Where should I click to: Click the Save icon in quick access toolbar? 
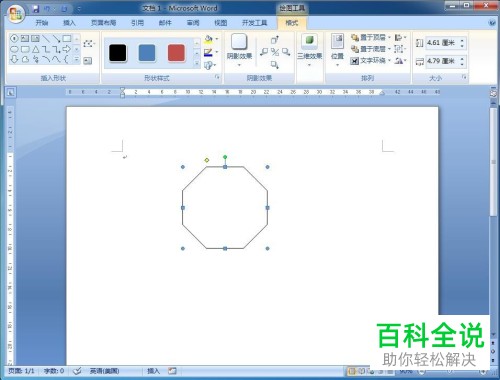click(36, 9)
